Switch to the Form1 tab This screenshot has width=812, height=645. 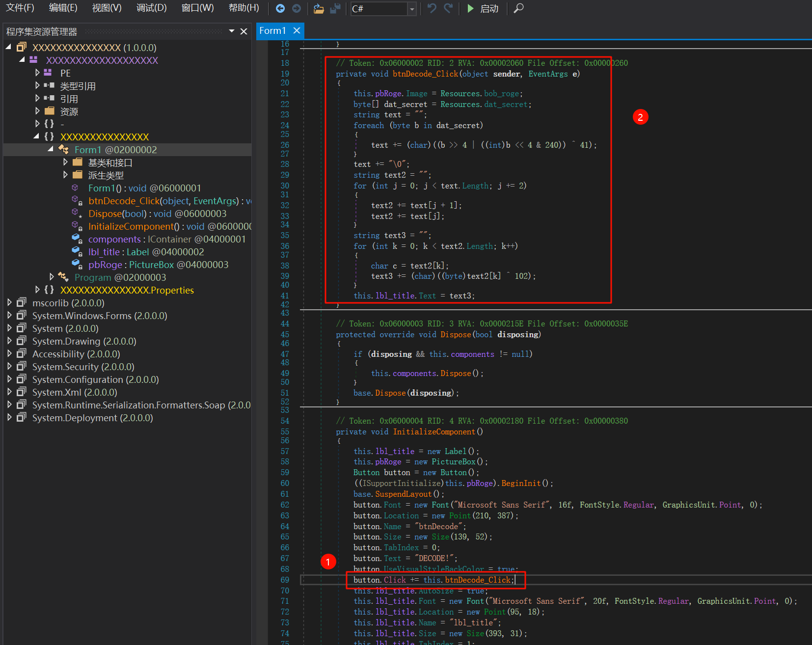(x=272, y=30)
